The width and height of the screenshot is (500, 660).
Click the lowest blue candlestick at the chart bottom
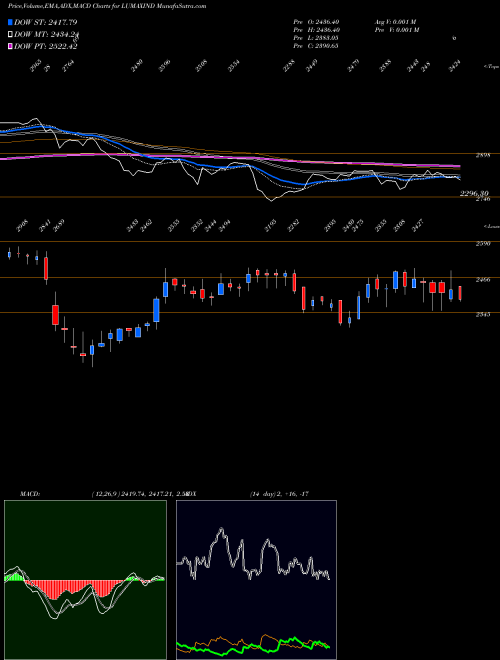click(x=92, y=350)
